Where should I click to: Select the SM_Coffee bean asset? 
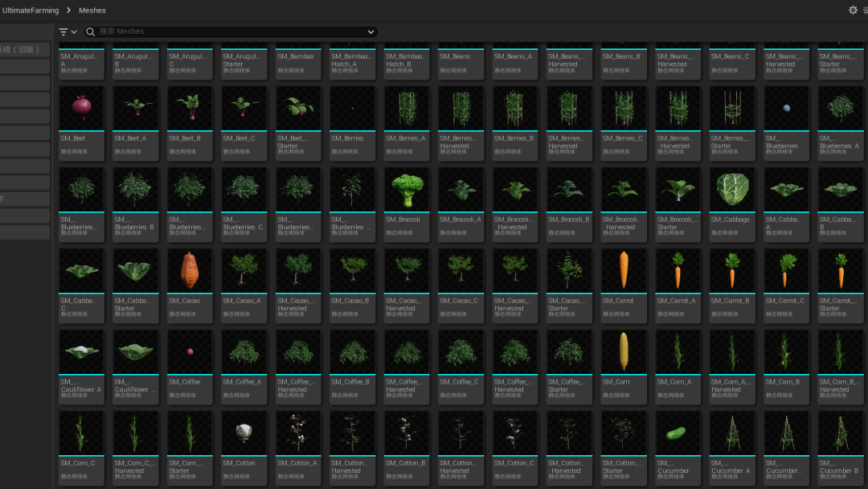pos(190,368)
